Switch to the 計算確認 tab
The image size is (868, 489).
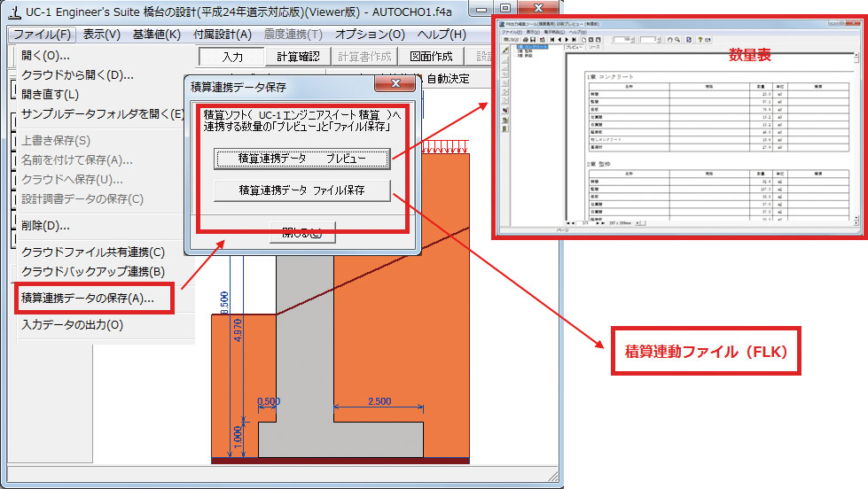tap(298, 57)
